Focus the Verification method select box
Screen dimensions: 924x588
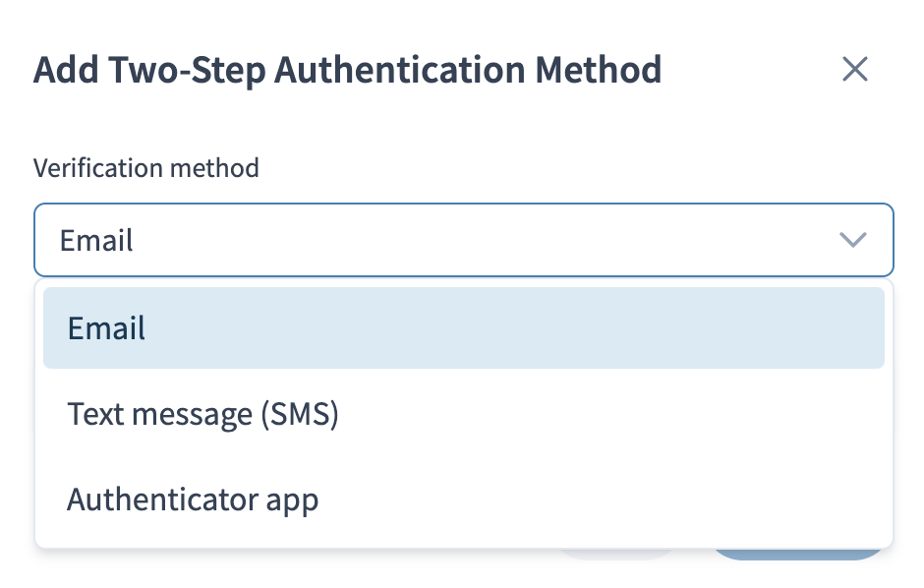(x=464, y=240)
